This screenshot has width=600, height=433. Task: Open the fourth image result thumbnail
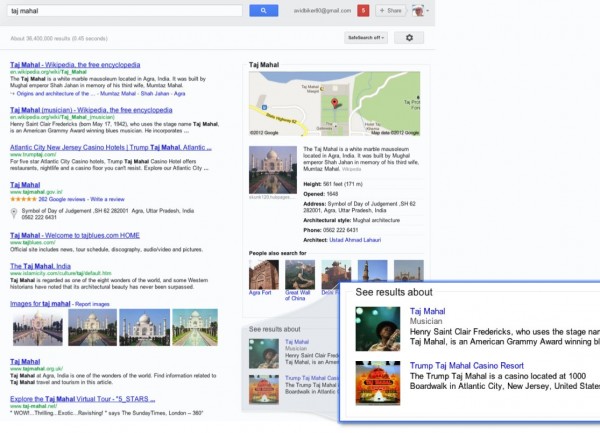pyautogui.click(x=195, y=328)
